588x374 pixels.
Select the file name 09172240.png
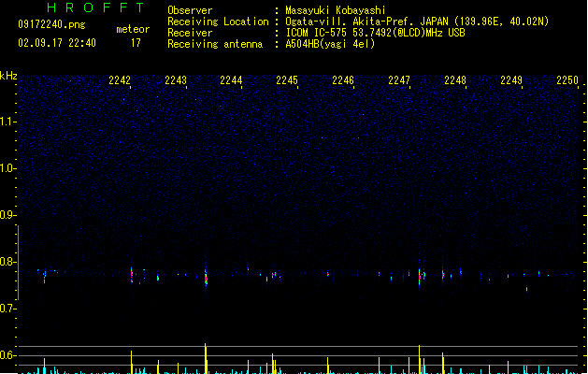pos(51,24)
